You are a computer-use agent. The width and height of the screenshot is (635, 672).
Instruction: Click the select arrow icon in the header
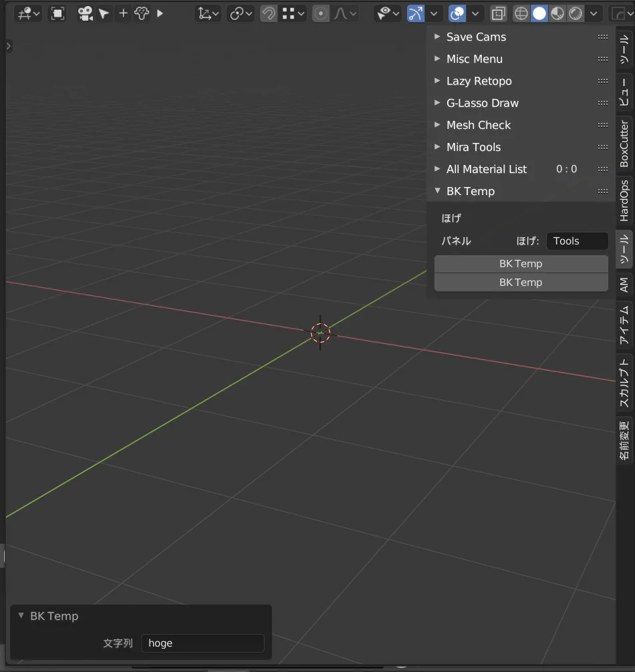pos(104,13)
